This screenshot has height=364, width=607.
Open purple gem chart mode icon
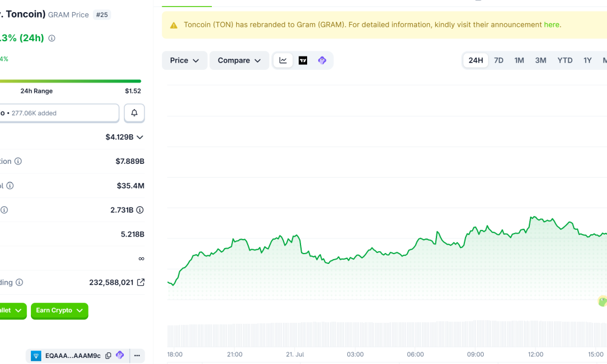(322, 60)
